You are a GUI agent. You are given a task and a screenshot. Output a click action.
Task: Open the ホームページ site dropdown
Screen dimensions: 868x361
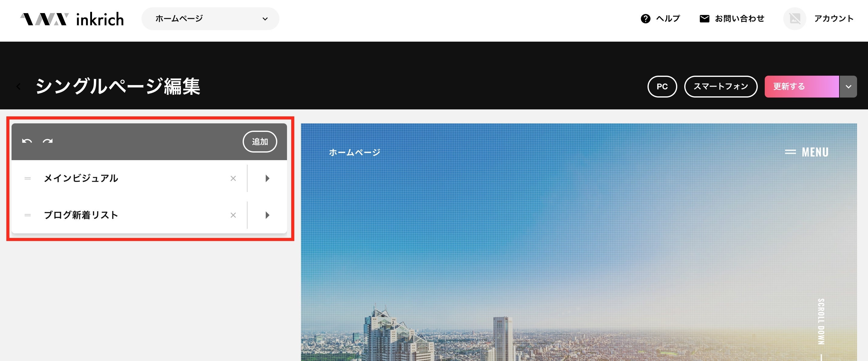tap(210, 19)
